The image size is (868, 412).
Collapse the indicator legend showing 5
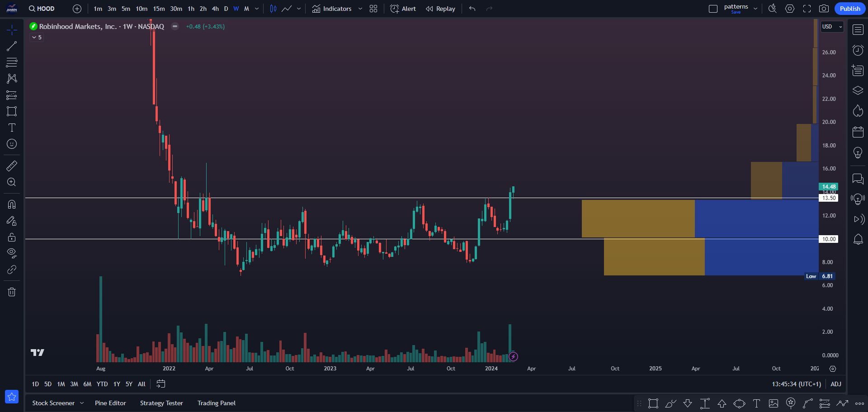pos(37,38)
